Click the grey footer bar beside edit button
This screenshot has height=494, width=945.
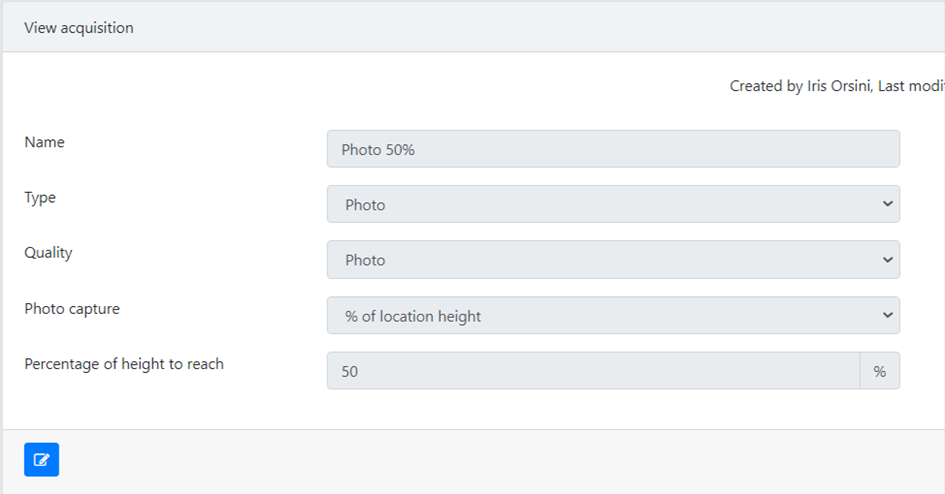click(500, 461)
